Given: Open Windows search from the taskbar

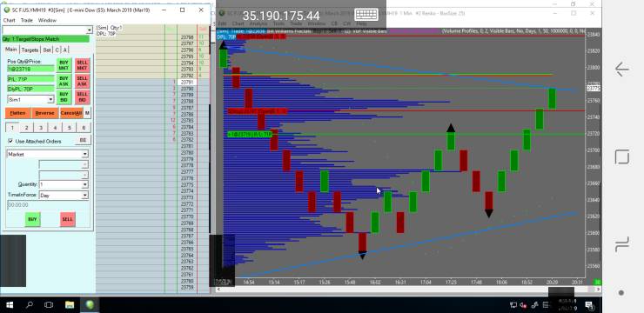Looking at the screenshot, I should (x=30, y=305).
